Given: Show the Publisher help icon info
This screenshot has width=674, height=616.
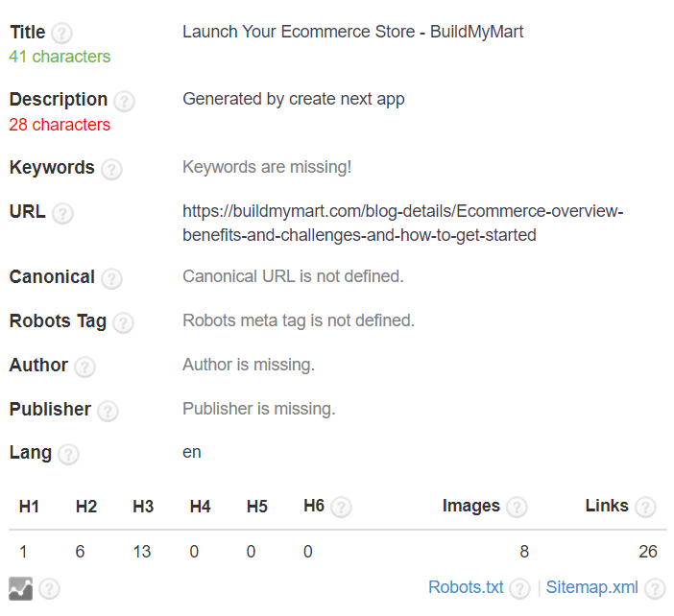Looking at the screenshot, I should (x=108, y=411).
